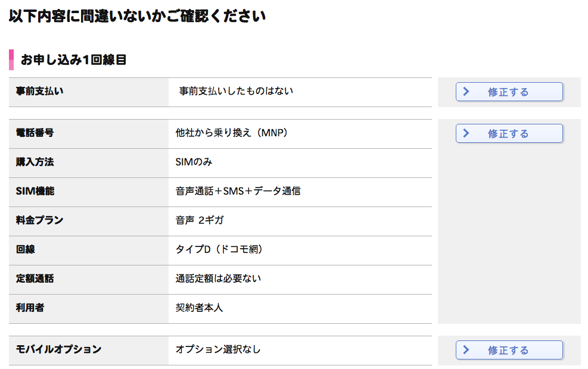Click the お申し込み1回線目 section heading

73,60
